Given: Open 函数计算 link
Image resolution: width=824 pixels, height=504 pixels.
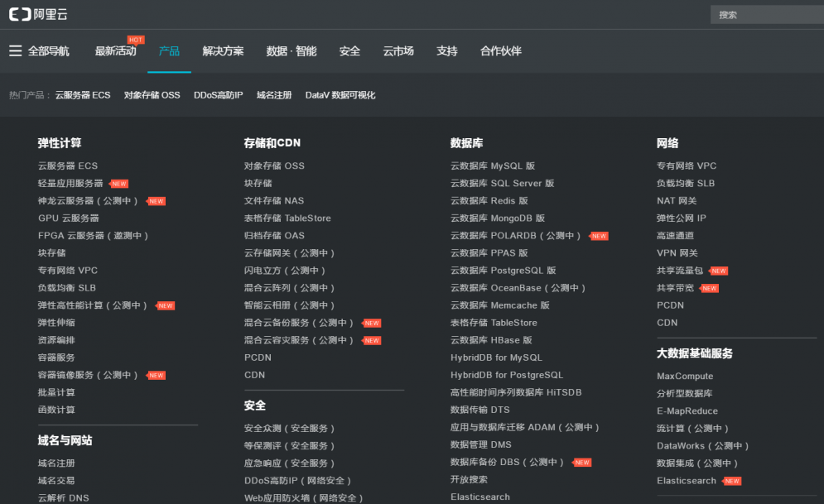Looking at the screenshot, I should tap(56, 410).
